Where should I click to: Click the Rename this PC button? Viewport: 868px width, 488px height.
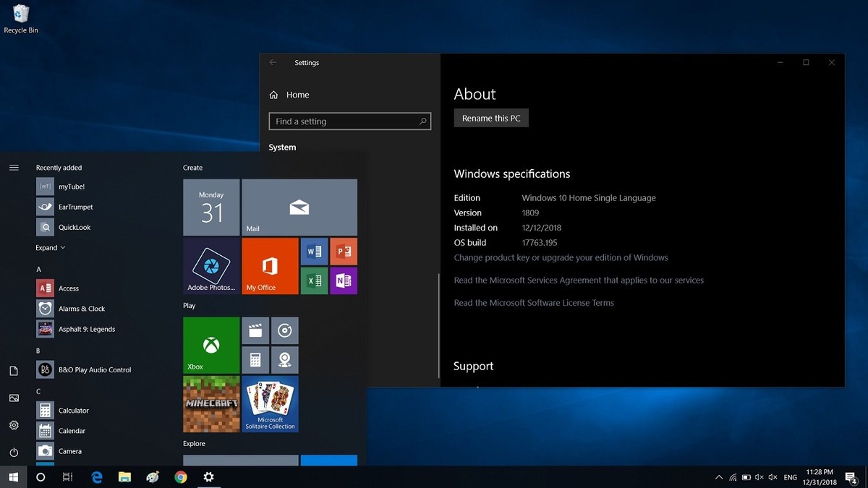coord(490,117)
